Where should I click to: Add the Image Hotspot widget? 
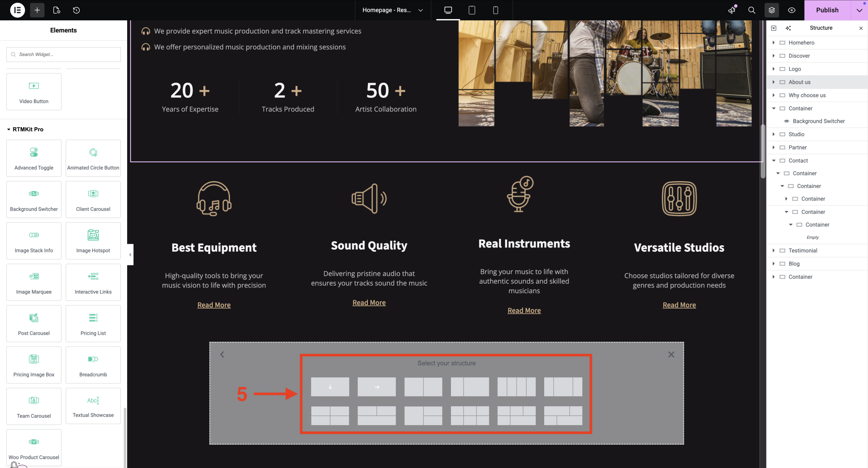[93, 241]
